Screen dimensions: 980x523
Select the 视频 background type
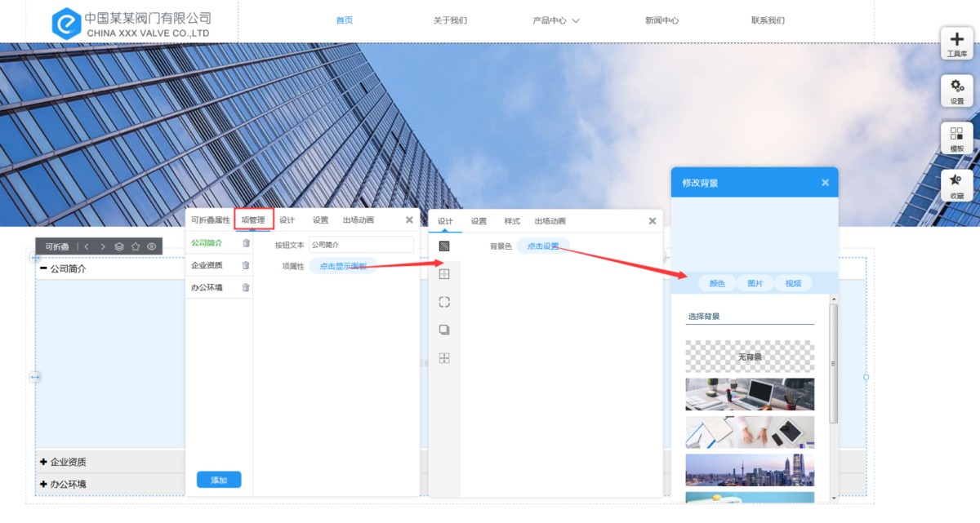(793, 283)
